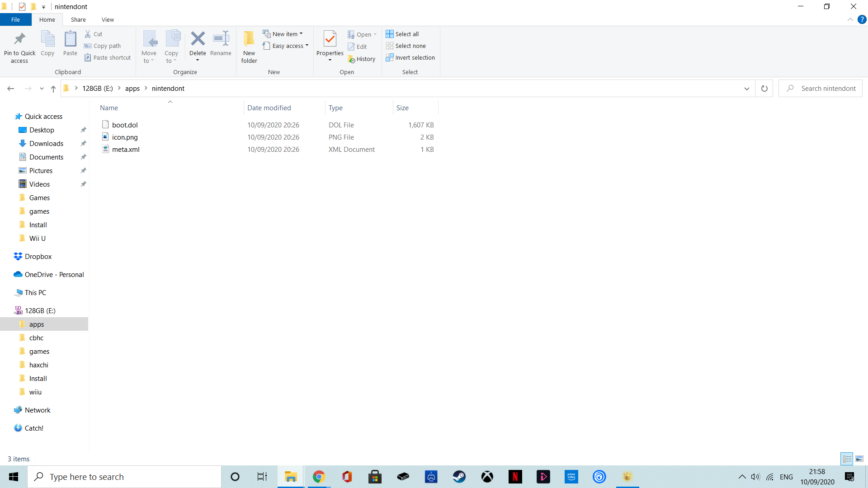Click Invert selection
The image size is (868, 488).
click(410, 57)
